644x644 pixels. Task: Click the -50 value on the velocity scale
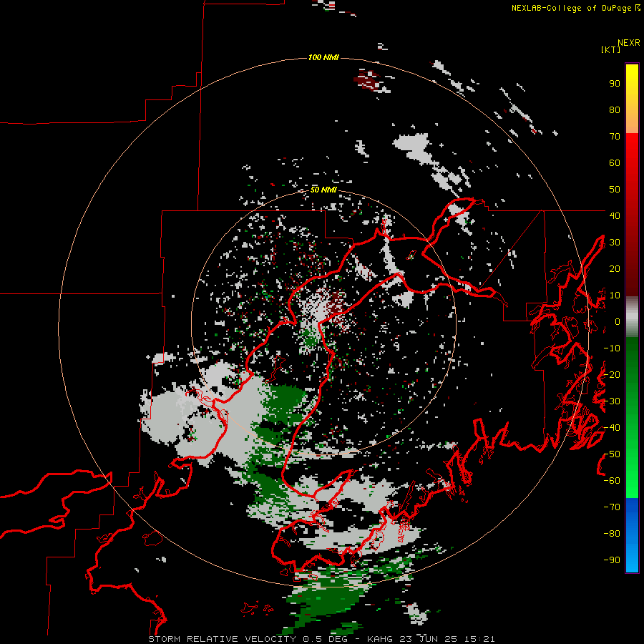612,454
